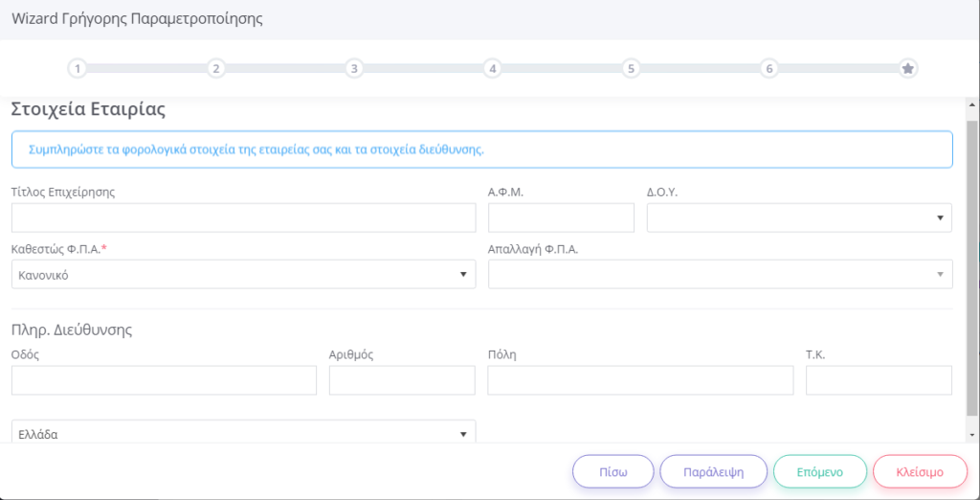Go to wizard step 1 circle

pos(78,68)
